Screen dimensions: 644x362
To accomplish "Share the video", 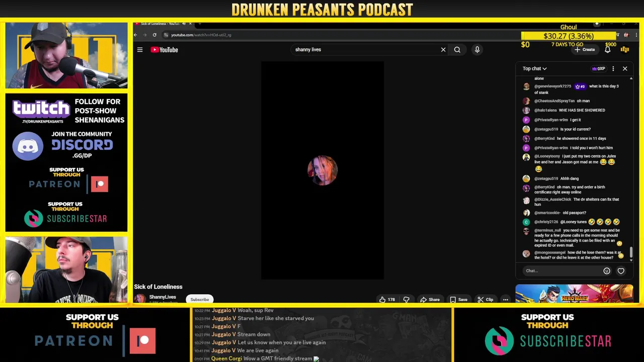I will click(x=430, y=300).
